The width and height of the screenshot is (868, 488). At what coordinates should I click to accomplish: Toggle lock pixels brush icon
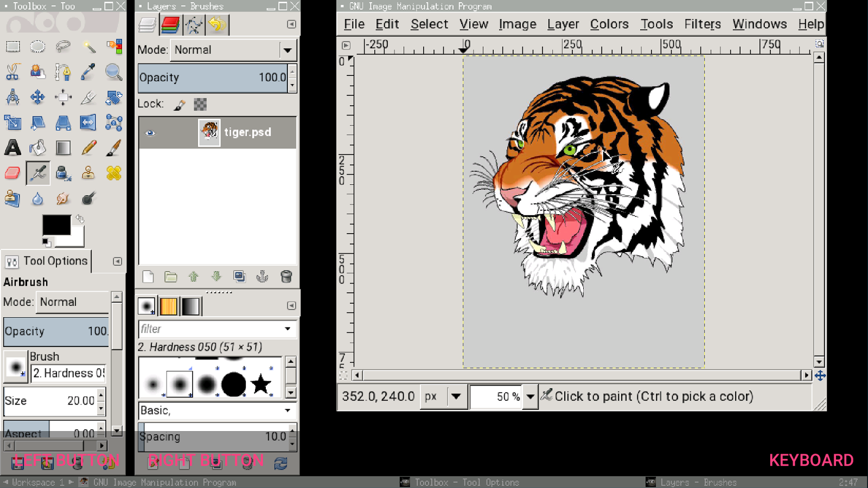(x=180, y=104)
